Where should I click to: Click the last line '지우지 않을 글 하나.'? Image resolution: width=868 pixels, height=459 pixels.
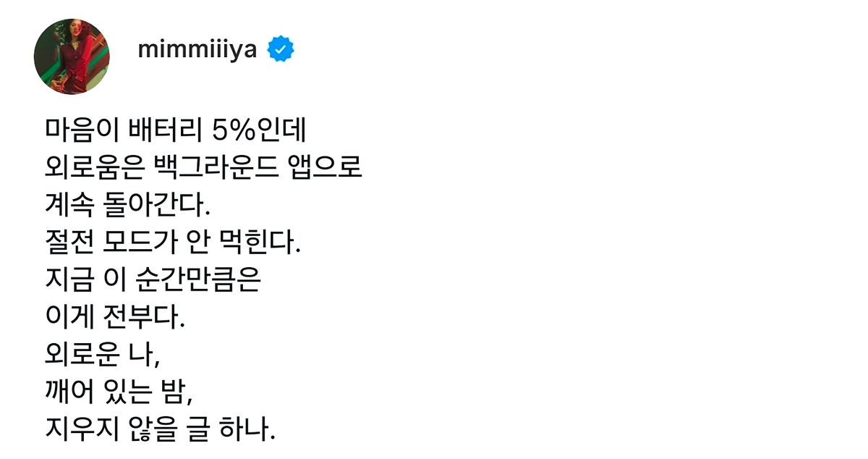pos(159,433)
